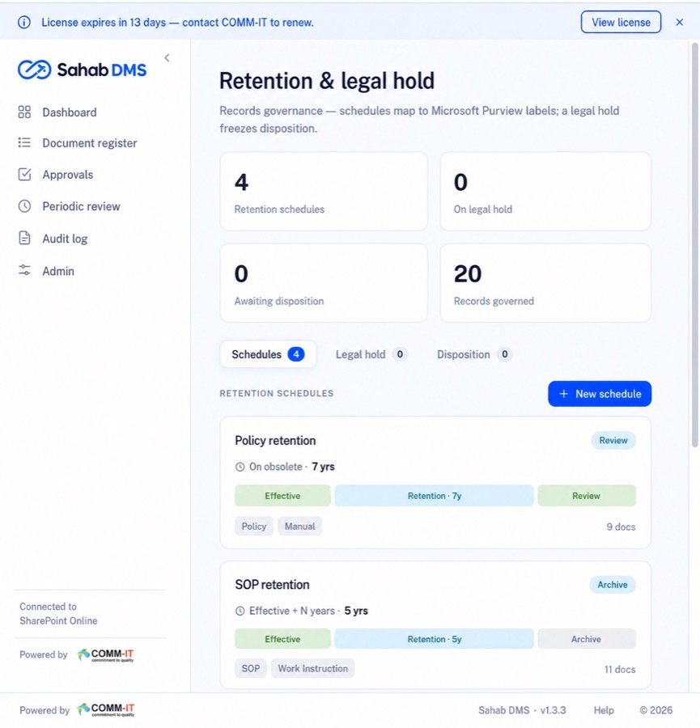
Task: Dismiss the license expiry banner
Action: [679, 23]
